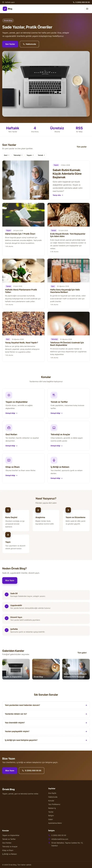The width and height of the screenshot is (92, 868).
Task: Expand the Teknoloji filter dropdown
Action: pos(18,155)
